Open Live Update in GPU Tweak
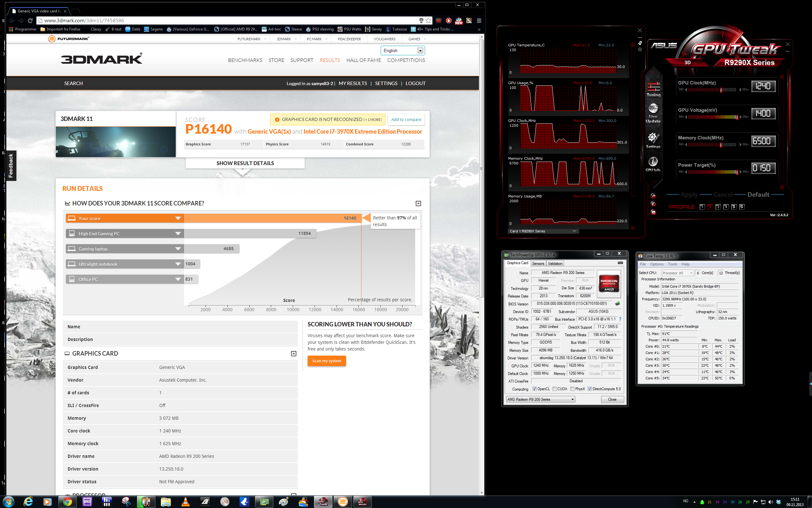The width and height of the screenshot is (812, 508). [x=653, y=113]
